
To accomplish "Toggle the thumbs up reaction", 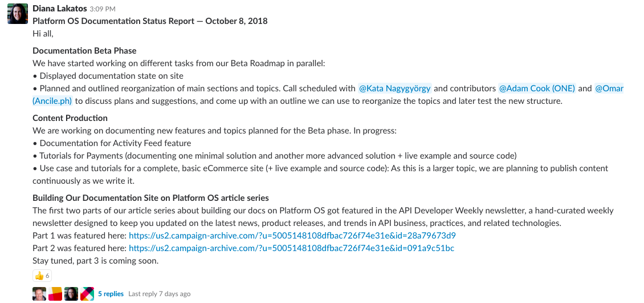I will pos(42,276).
